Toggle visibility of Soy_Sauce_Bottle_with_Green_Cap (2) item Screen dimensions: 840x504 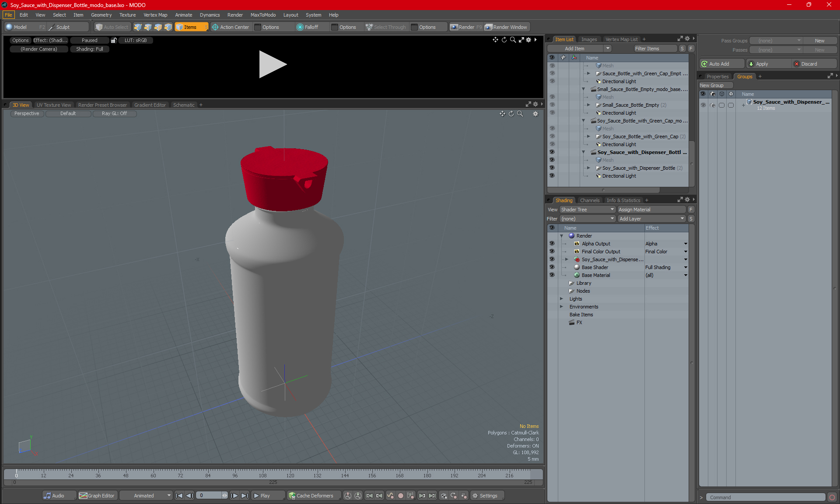(x=552, y=136)
